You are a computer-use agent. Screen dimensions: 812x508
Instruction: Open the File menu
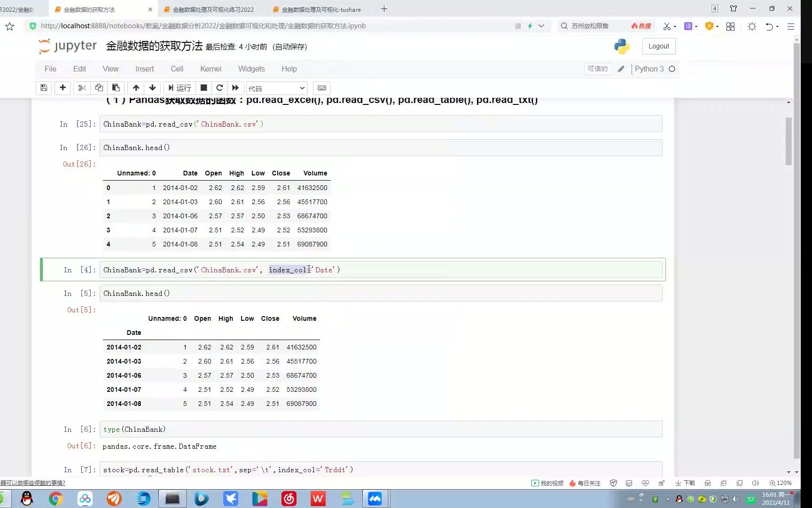pos(50,69)
